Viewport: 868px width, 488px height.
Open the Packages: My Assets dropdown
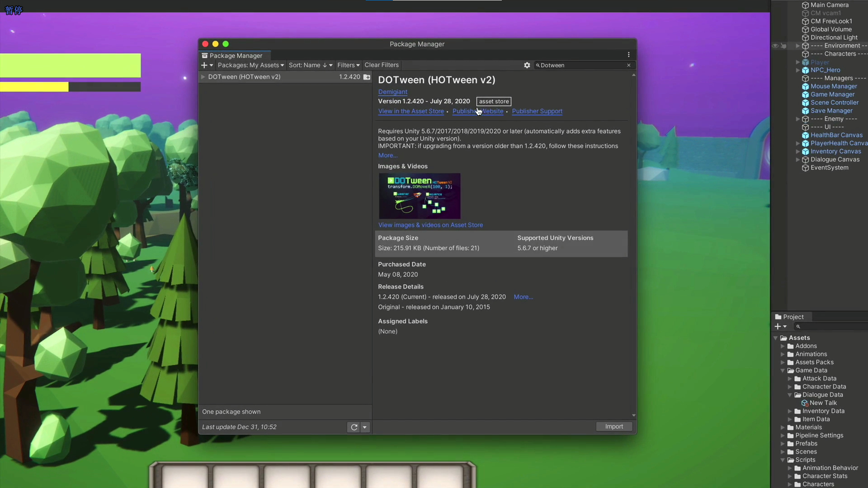pos(250,65)
